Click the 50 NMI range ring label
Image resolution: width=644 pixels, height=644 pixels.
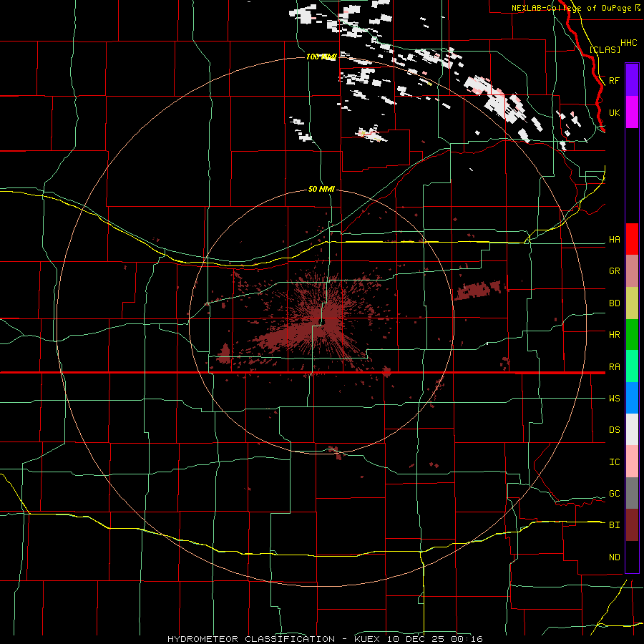[321, 189]
